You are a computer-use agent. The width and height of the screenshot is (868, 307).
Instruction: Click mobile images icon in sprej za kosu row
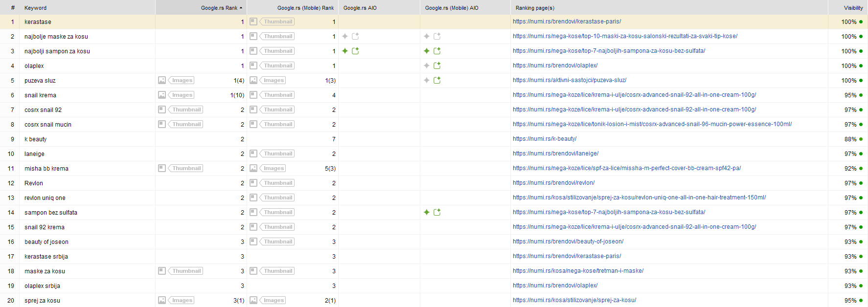coord(253,300)
